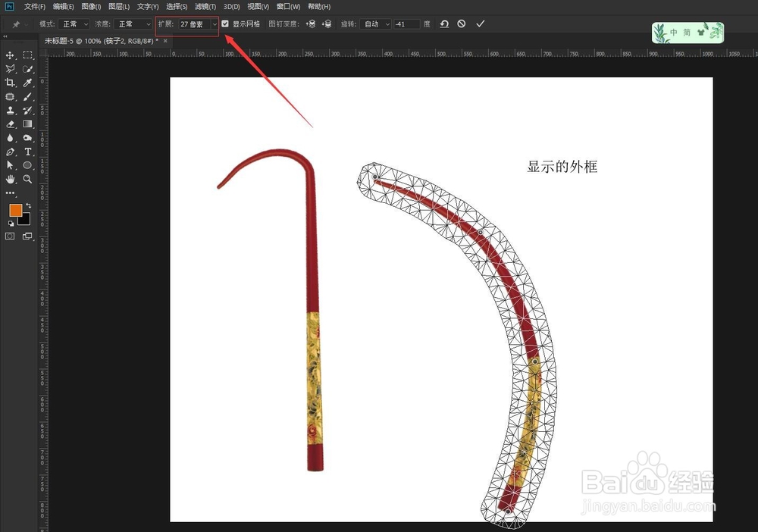Select the Gradient tool
This screenshot has height=532, width=758.
pyautogui.click(x=27, y=124)
